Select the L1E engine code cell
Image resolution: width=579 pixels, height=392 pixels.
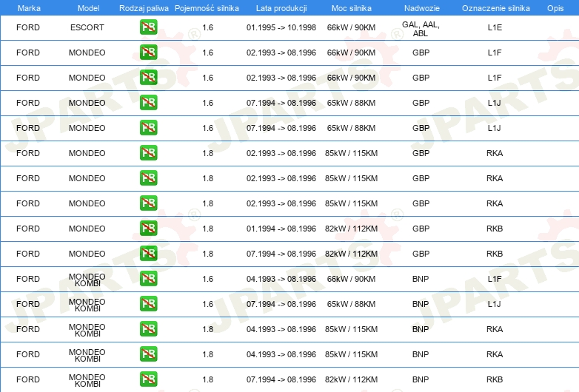(495, 27)
